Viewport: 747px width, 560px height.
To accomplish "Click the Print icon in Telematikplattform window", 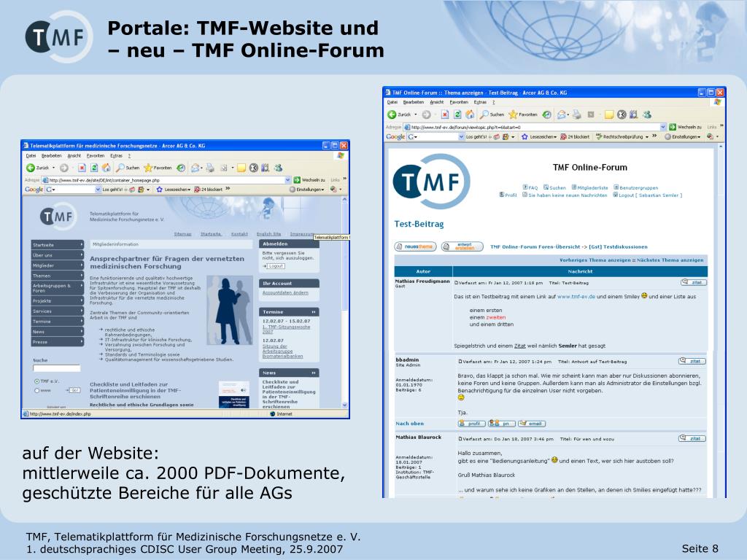I will click(x=210, y=168).
